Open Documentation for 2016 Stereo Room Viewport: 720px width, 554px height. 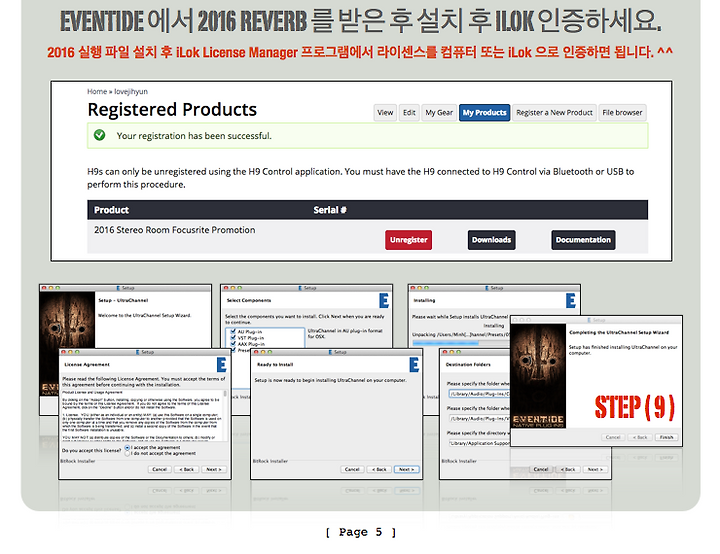583,240
